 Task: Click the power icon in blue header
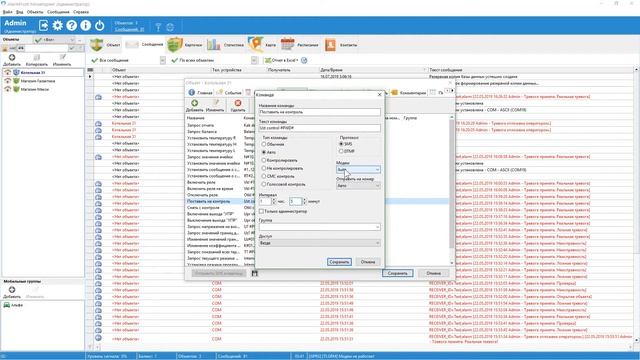(100, 25)
